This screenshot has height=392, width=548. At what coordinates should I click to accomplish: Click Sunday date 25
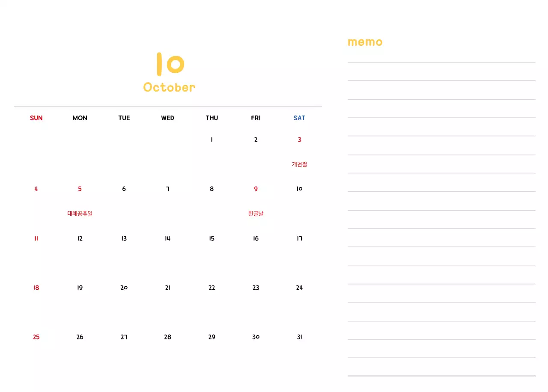click(36, 337)
